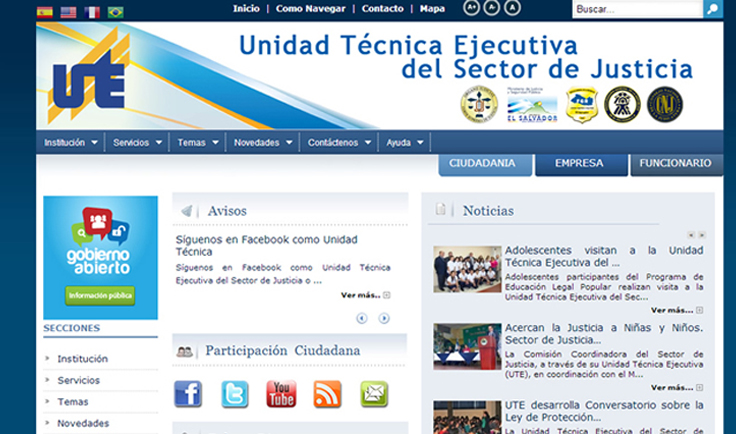Open the orange RSS feed icon
The image size is (736, 434).
pos(327,394)
